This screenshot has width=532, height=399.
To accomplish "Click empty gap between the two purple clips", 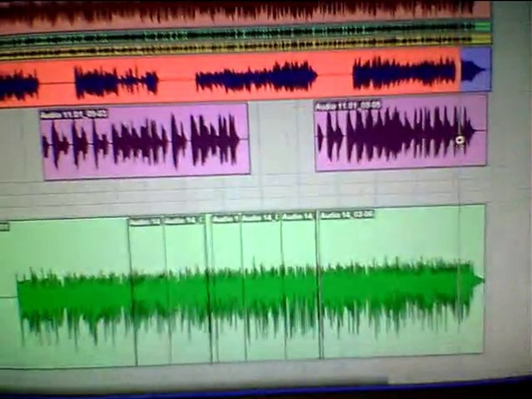I will point(282,139).
